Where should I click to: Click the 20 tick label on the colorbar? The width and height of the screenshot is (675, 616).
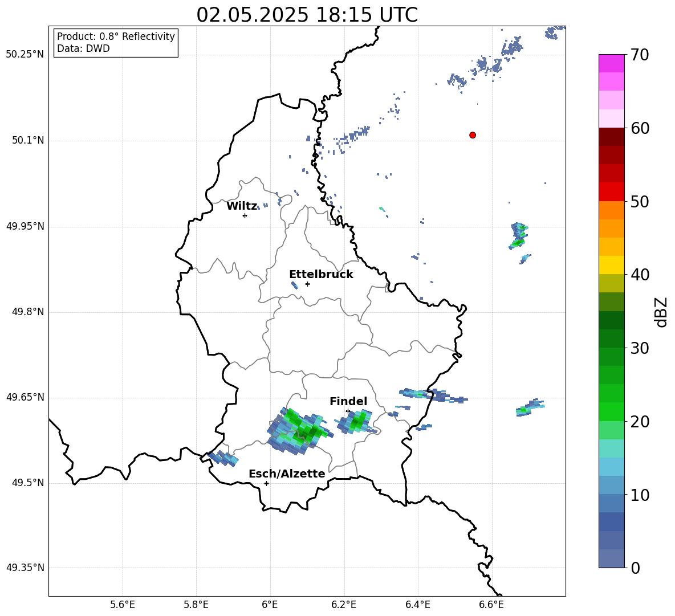[640, 422]
